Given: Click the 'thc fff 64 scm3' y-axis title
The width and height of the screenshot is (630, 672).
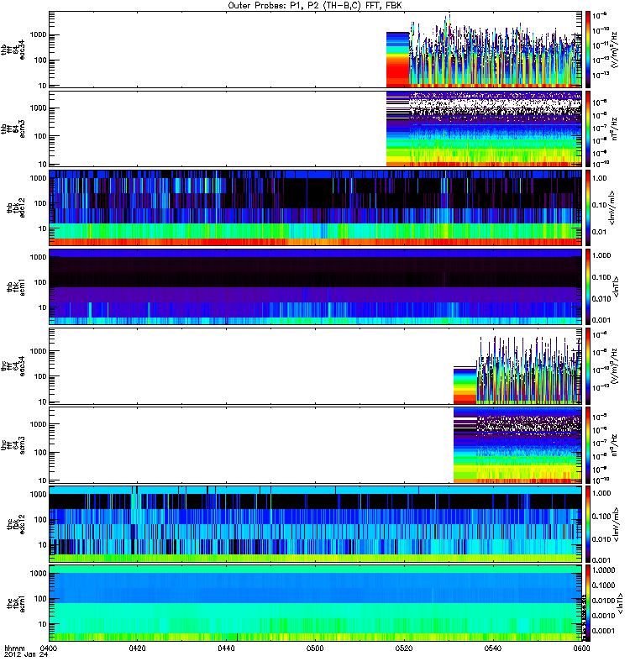Looking at the screenshot, I should point(13,445).
